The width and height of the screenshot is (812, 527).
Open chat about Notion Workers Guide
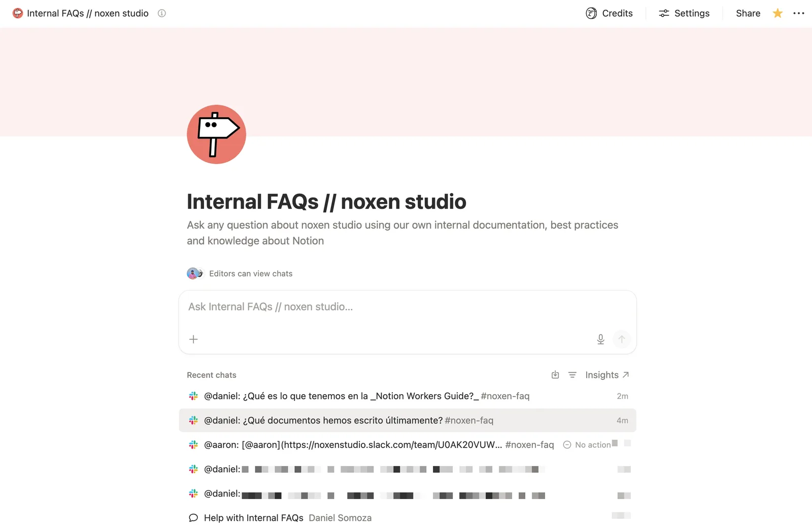coord(408,396)
